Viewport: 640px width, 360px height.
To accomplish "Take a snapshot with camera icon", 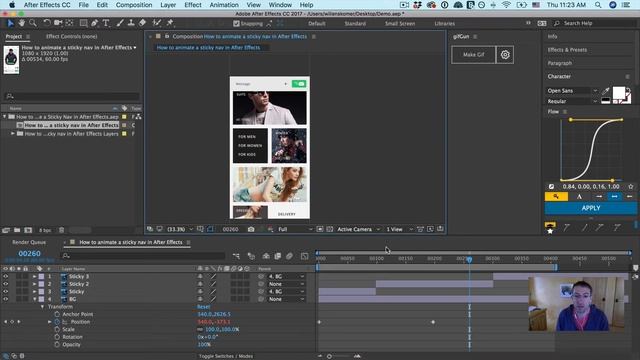I will [251, 229].
